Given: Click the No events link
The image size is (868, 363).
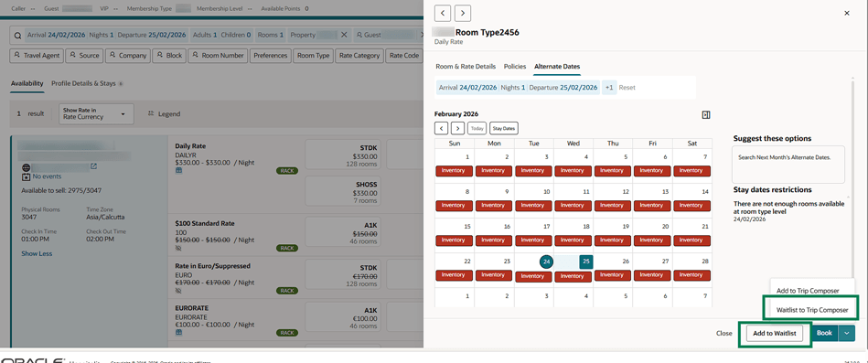Looking at the screenshot, I should (47, 176).
